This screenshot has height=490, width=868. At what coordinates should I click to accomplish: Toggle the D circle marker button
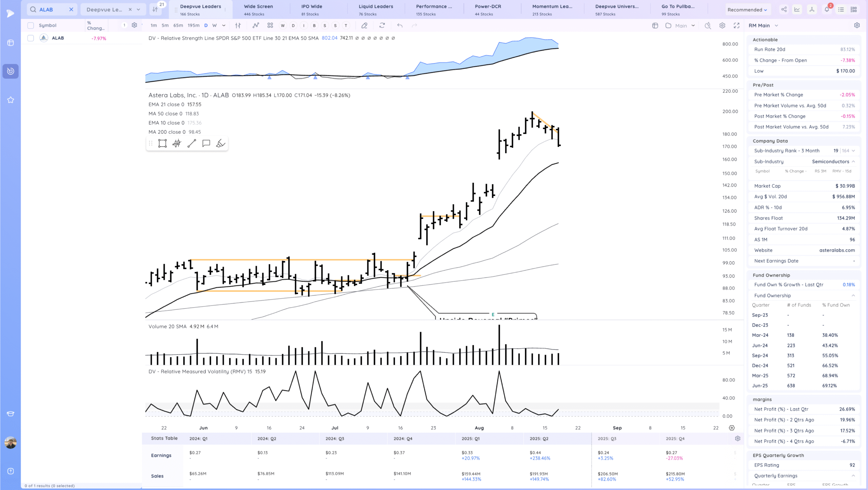click(x=293, y=25)
